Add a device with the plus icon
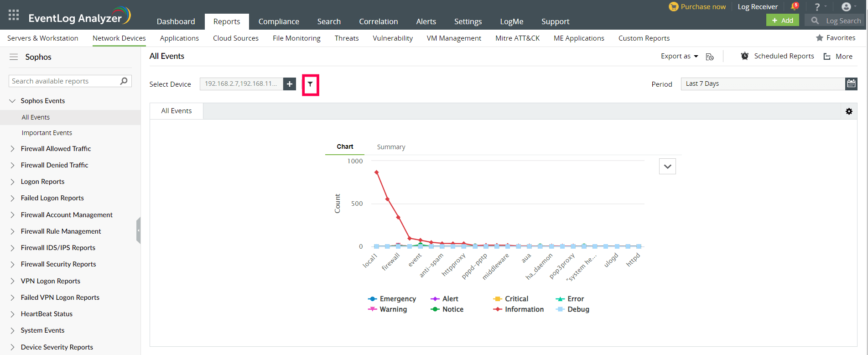 coord(290,84)
